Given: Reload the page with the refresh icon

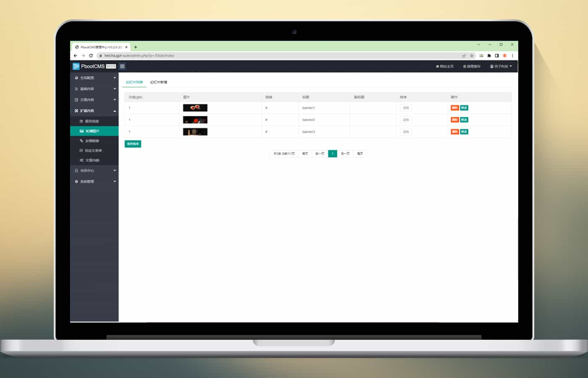Looking at the screenshot, I should pyautogui.click(x=91, y=55).
